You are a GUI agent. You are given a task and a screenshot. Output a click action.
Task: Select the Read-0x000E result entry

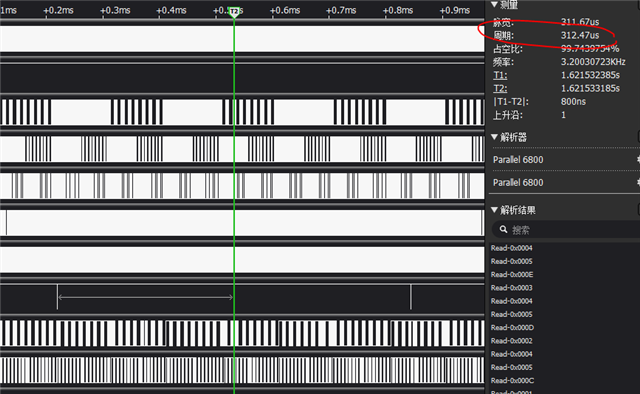coord(512,274)
